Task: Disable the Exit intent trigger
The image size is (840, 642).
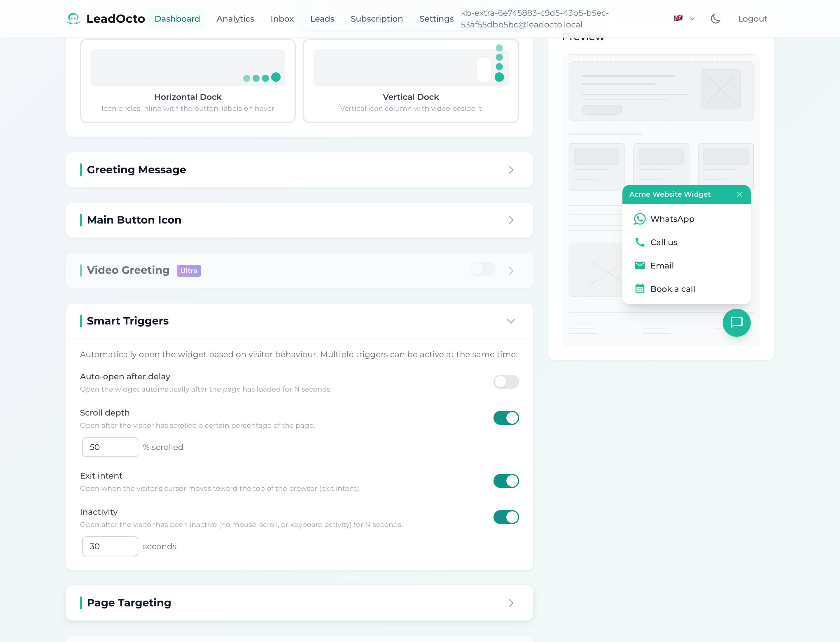Action: point(506,481)
